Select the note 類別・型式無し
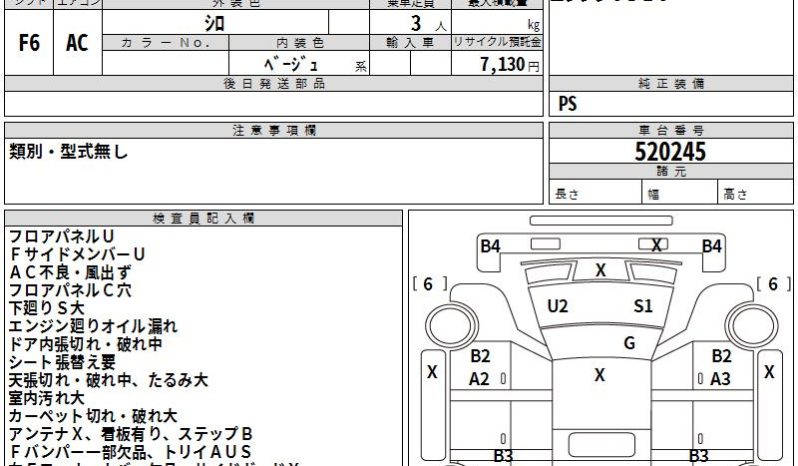This screenshot has height=466, width=798. 68,152
